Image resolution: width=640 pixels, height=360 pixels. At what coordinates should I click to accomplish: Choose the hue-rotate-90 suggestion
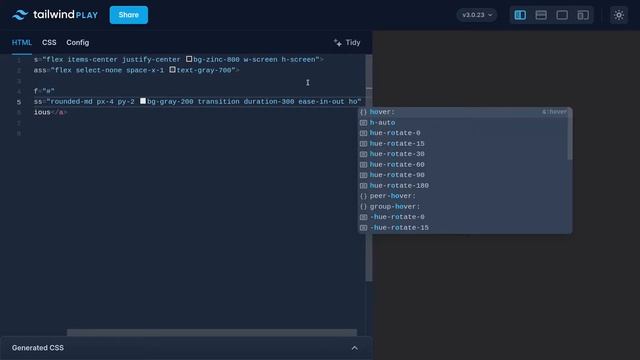coord(463,175)
